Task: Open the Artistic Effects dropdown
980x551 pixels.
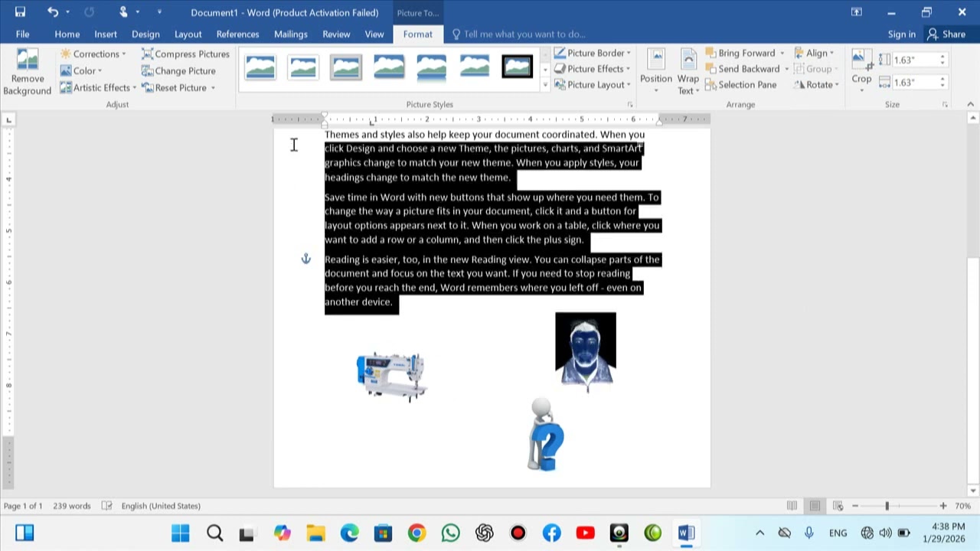Action: coord(98,87)
